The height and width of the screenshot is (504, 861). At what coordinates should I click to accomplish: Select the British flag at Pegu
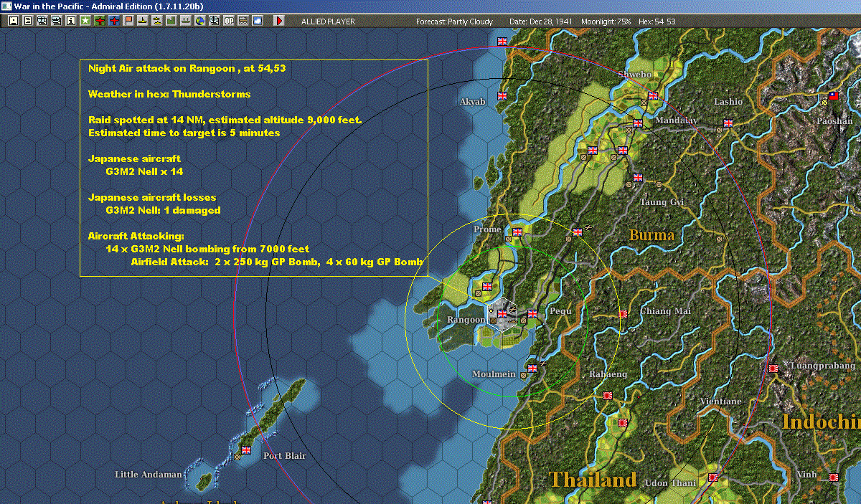(532, 313)
